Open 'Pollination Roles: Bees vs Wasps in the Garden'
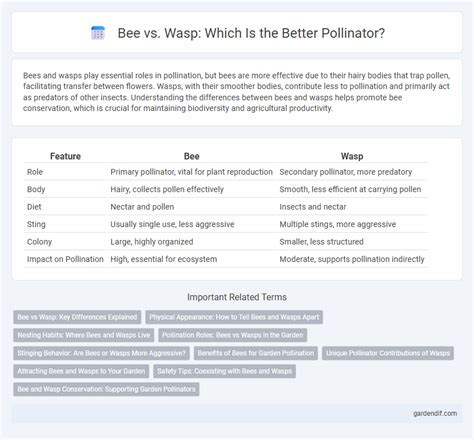474x440 pixels. pyautogui.click(x=233, y=335)
